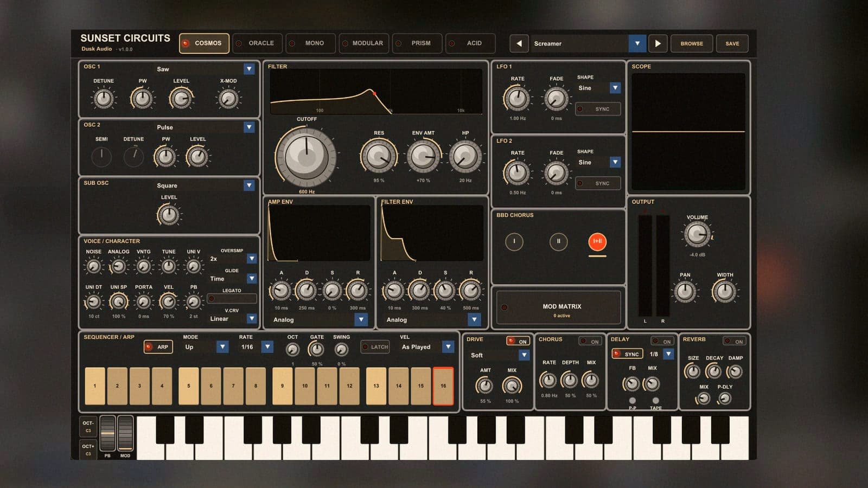
Task: Enable the LEGATO switch
Action: coord(232,298)
